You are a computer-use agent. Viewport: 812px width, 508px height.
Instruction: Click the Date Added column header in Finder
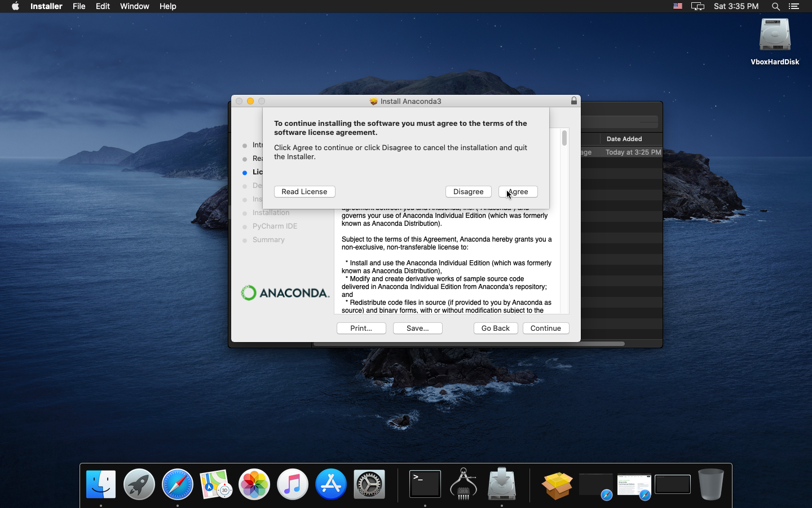coord(624,139)
